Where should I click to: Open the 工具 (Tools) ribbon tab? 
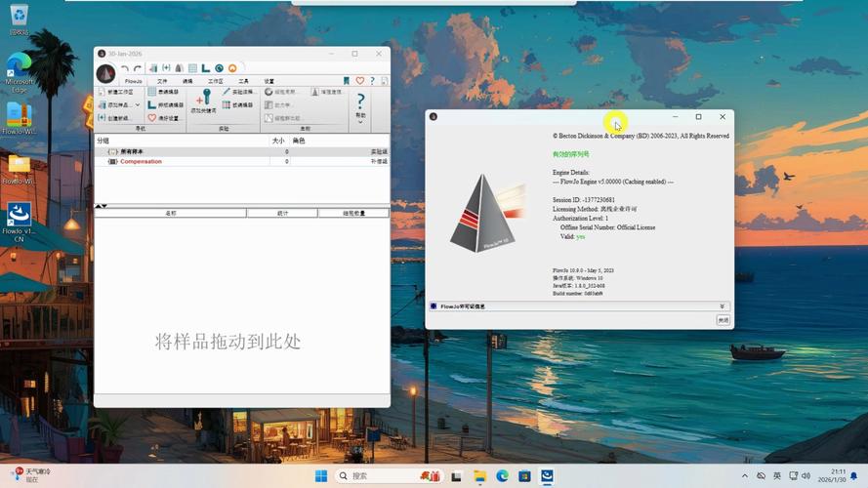pos(243,81)
